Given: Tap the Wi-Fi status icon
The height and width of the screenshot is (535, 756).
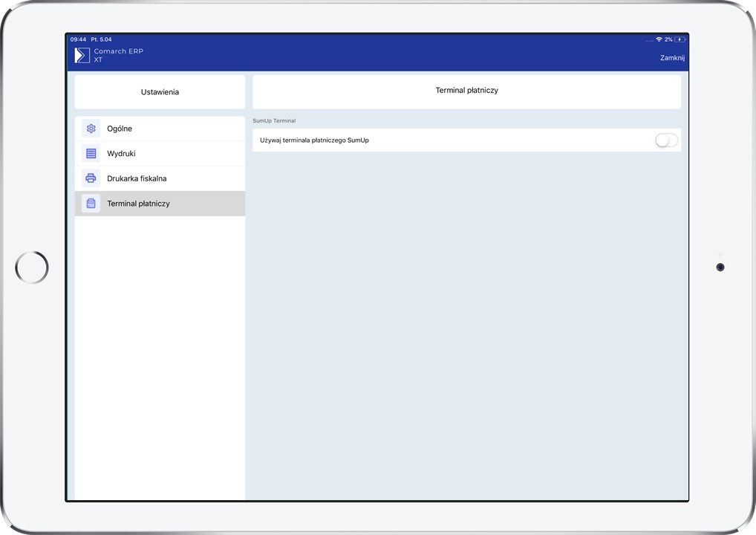Looking at the screenshot, I should coord(659,39).
